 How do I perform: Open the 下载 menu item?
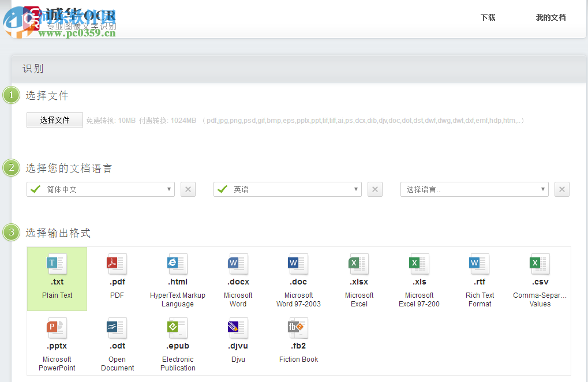pyautogui.click(x=488, y=18)
